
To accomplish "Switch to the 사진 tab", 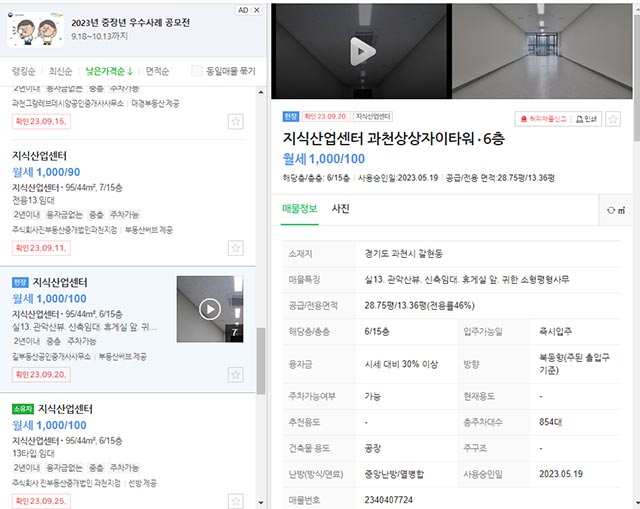I will point(340,209).
